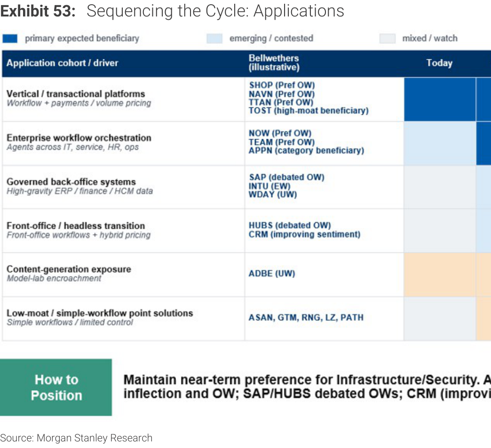
Task: Click 'Content-generation exposure' row title
Action: pyautogui.click(x=69, y=269)
